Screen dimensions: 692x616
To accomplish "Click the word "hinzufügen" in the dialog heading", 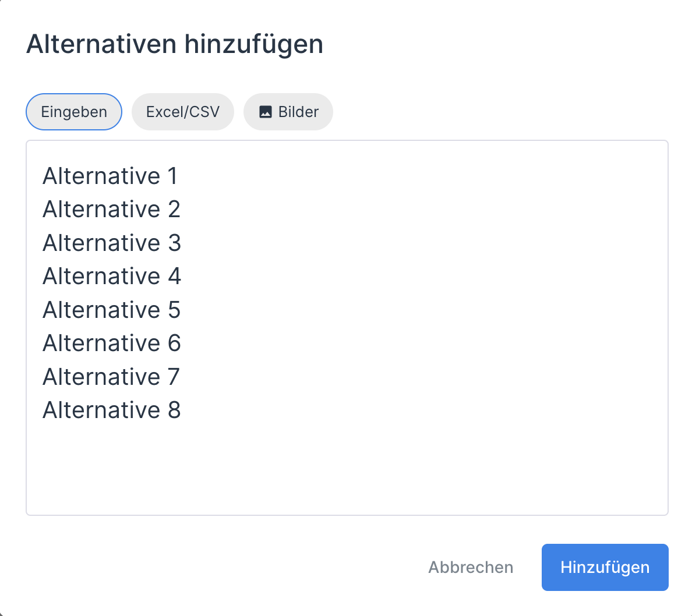I will [253, 44].
